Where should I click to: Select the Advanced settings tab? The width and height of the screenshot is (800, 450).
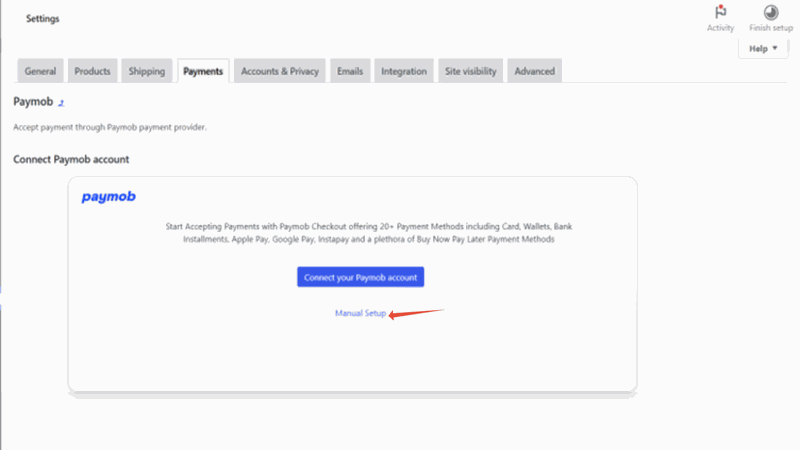click(534, 71)
